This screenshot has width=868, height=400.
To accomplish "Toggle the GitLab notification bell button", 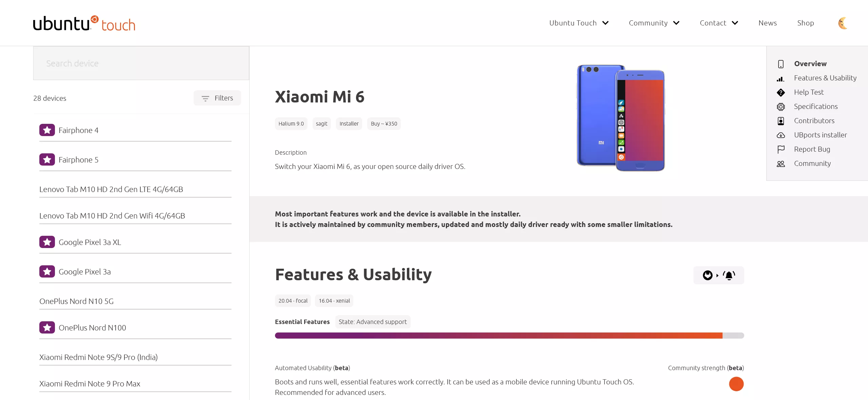I will click(x=719, y=275).
